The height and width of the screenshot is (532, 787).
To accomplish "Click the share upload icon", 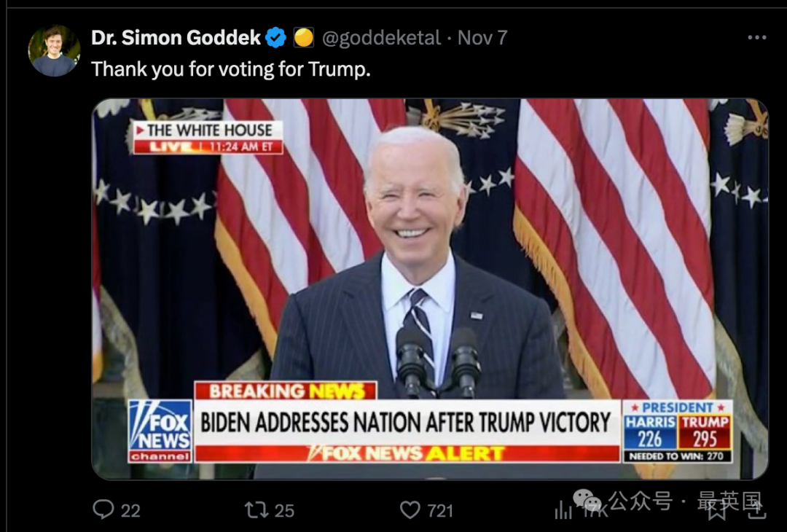I will coord(756,510).
